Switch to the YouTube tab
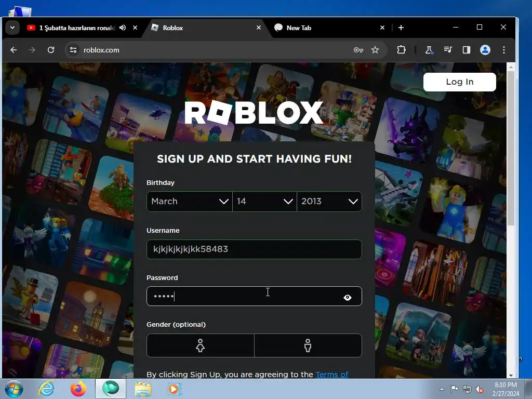Image resolution: width=532 pixels, height=399 pixels. click(76, 28)
